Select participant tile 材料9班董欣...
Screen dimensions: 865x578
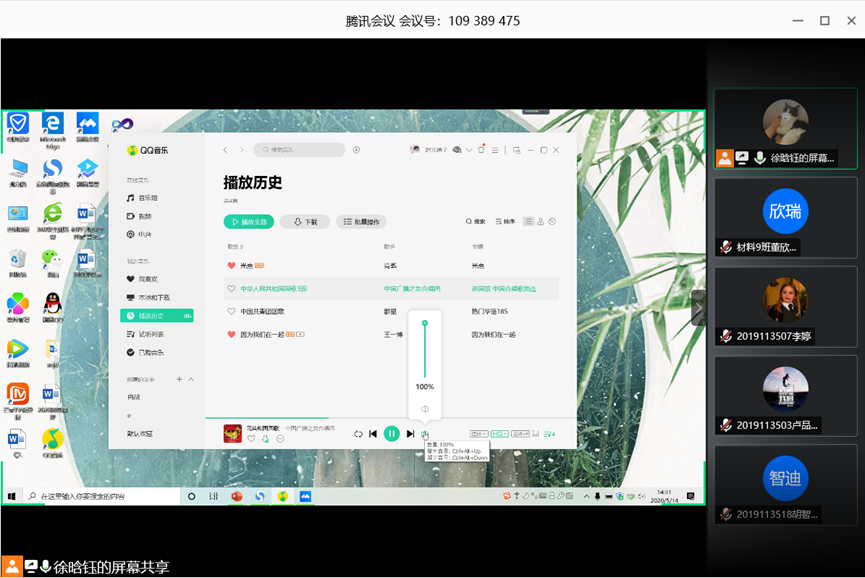(786, 218)
